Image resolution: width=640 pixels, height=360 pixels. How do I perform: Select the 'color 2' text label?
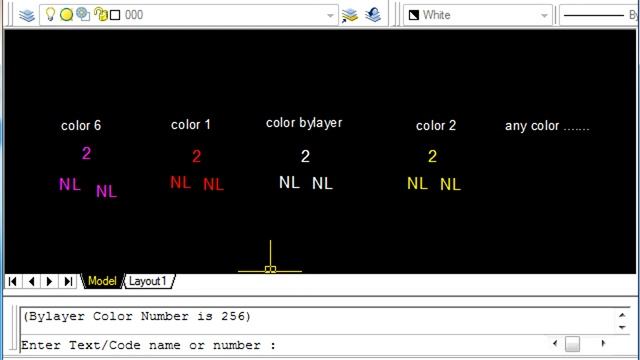coord(436,126)
